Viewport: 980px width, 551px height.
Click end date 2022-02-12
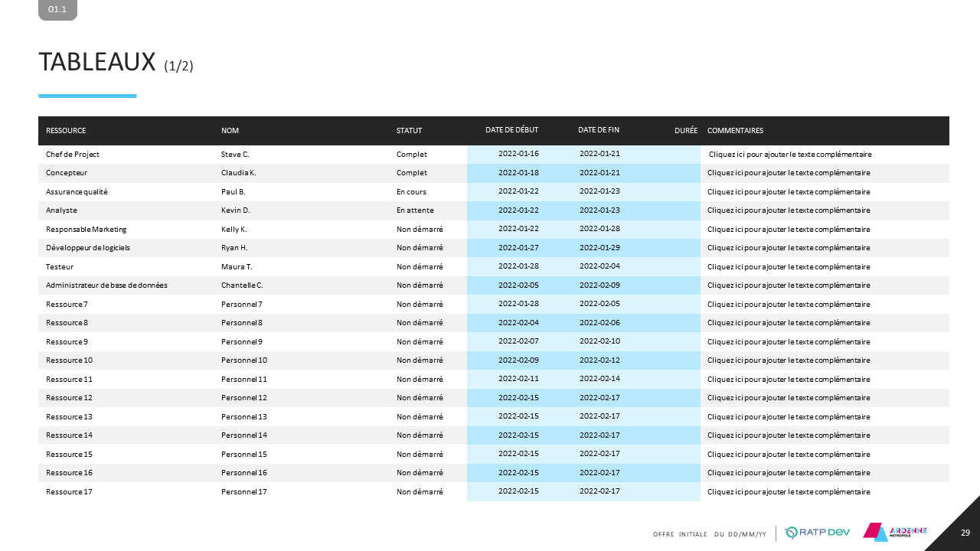pyautogui.click(x=599, y=360)
